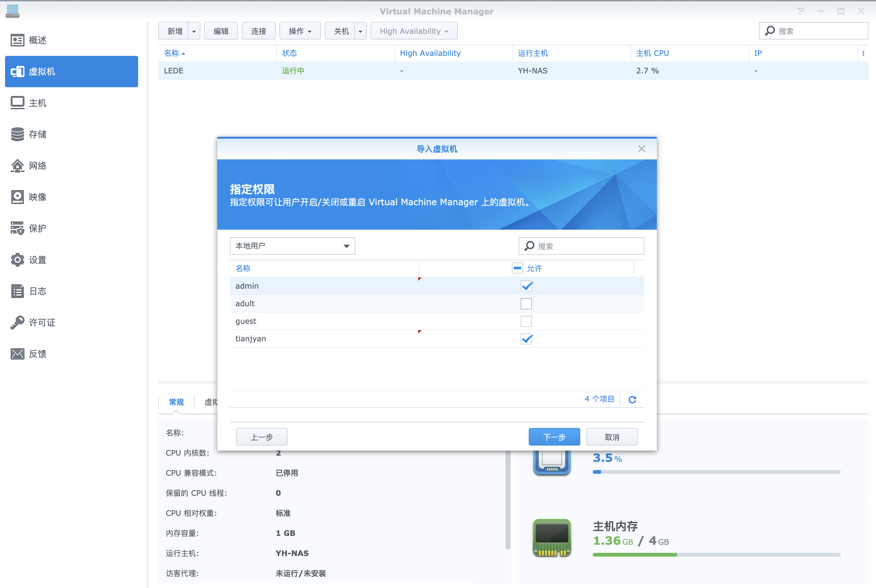Expand the 新增 dropdown button
876x588 pixels.
click(194, 31)
